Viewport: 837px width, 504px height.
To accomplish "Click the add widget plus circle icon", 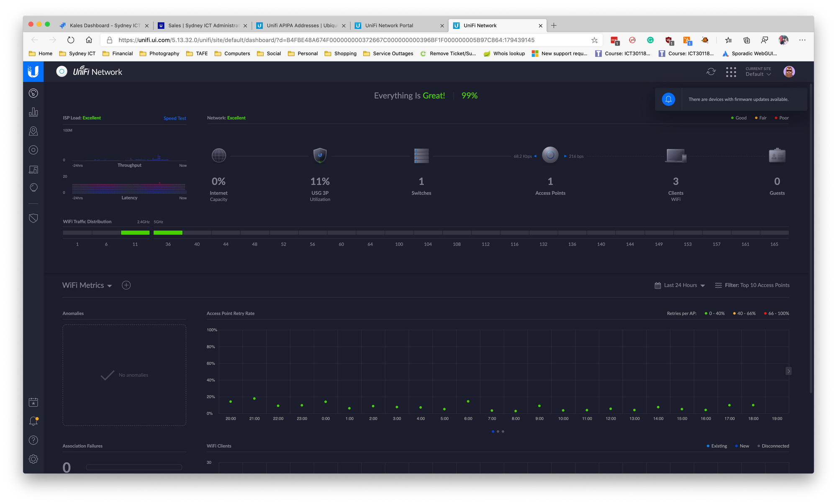I will click(x=126, y=285).
